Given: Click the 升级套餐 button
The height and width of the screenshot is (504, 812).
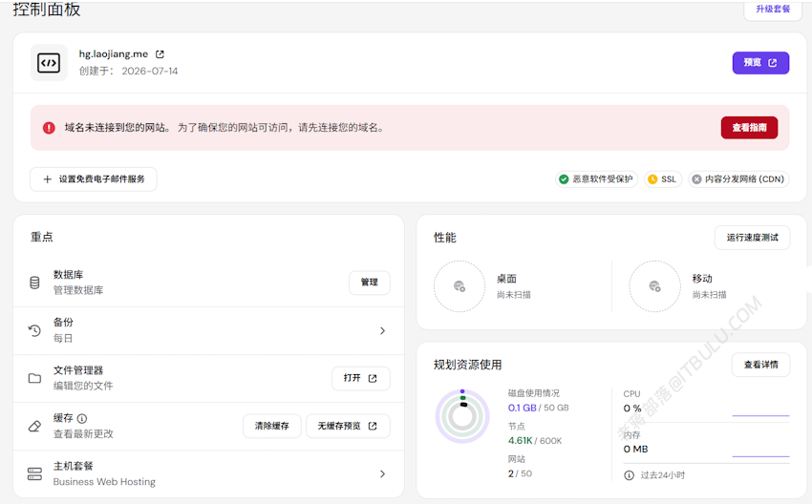Looking at the screenshot, I should [773, 10].
